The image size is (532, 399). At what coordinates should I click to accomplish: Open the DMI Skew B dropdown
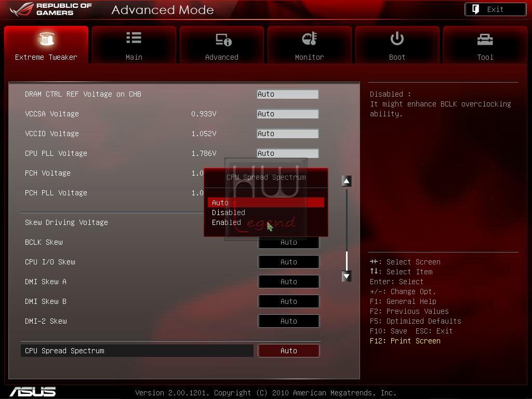tap(289, 301)
